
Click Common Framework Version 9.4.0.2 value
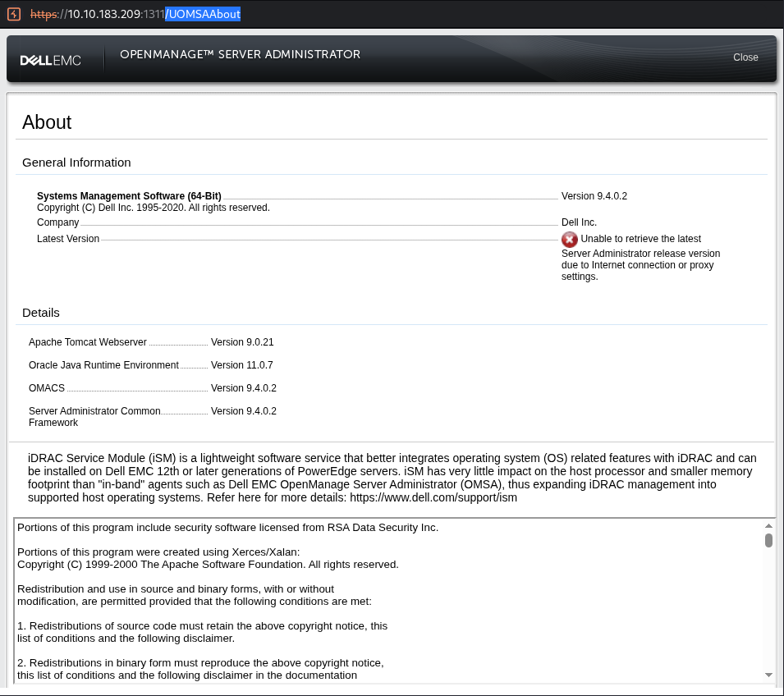coord(244,411)
